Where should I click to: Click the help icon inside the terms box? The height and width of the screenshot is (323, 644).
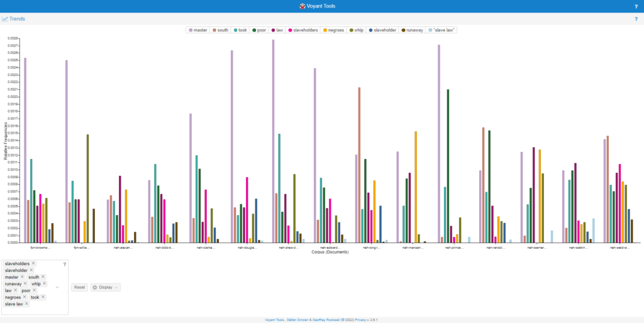coord(64,264)
